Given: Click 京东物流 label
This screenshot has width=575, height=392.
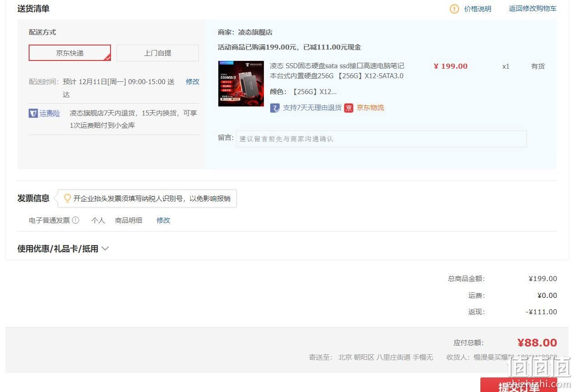Looking at the screenshot, I should pos(370,108).
